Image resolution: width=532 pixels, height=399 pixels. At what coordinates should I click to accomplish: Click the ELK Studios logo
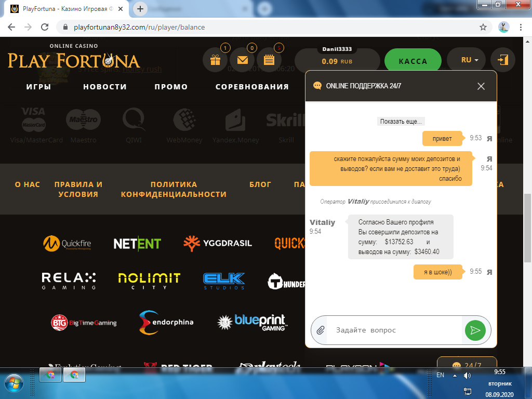(223, 281)
